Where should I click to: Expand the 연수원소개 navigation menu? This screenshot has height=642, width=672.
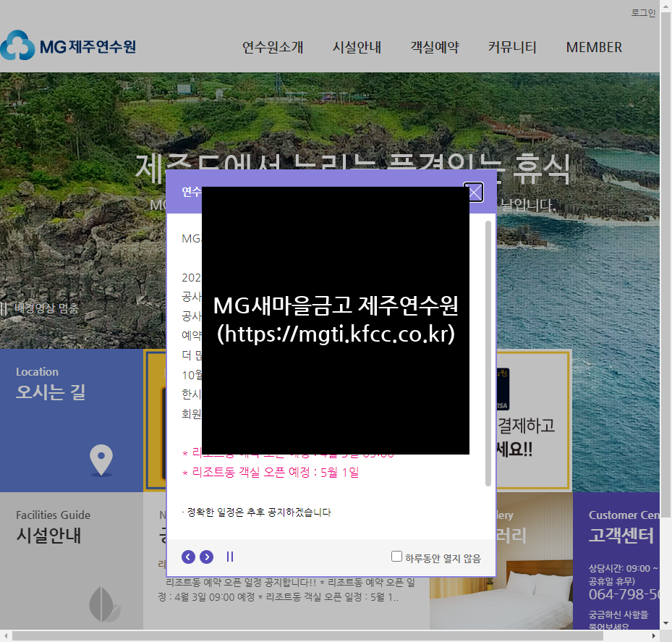(x=273, y=47)
